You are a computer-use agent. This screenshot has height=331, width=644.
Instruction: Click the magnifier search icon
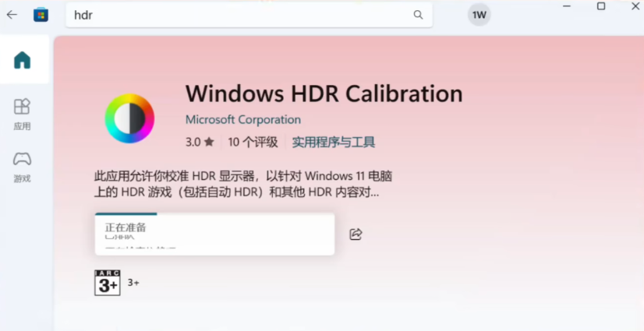[418, 15]
